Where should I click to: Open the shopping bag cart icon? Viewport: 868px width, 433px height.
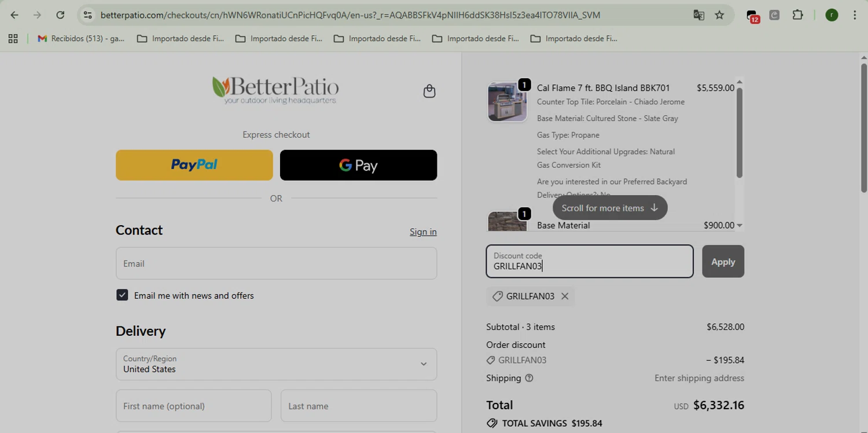(x=429, y=91)
